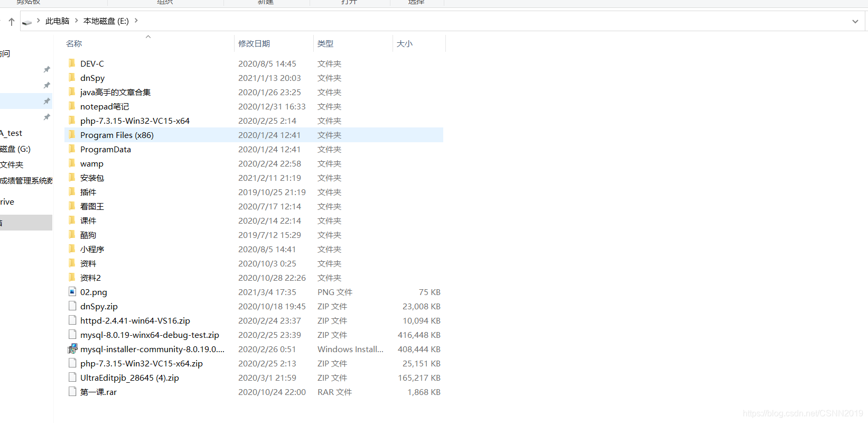868x423 pixels.
Task: Click the 课件 folder icon
Action: point(72,220)
